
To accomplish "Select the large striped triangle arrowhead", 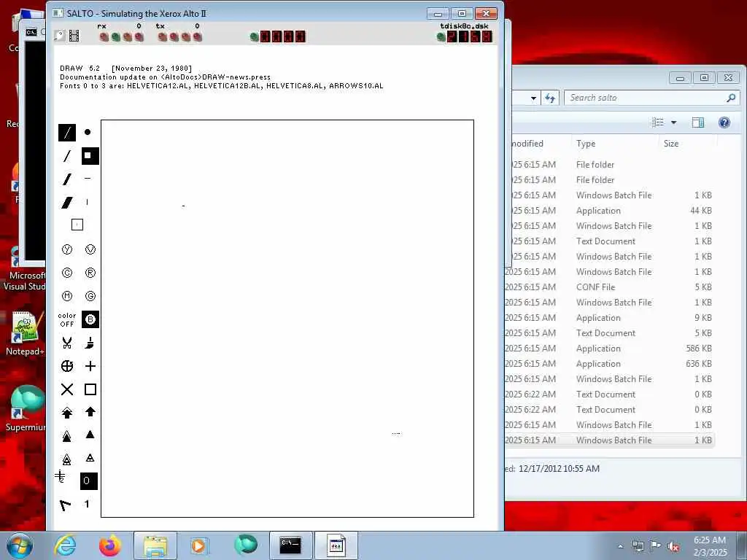I will point(67,459).
